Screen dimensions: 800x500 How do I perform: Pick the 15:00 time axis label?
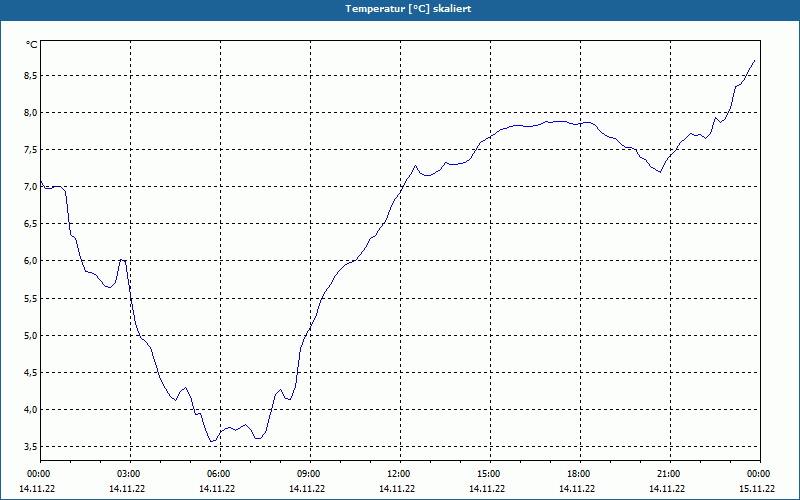click(489, 474)
